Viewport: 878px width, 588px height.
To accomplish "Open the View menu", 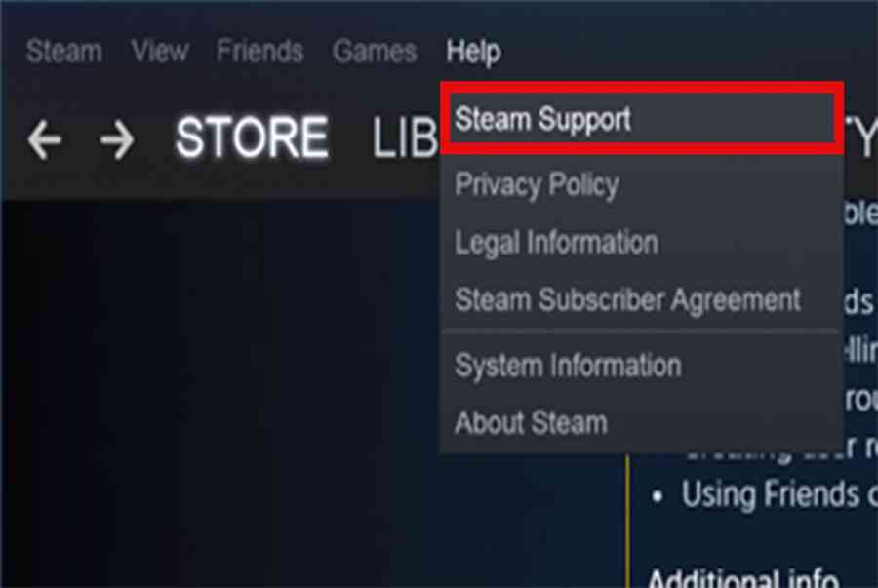I will (160, 52).
